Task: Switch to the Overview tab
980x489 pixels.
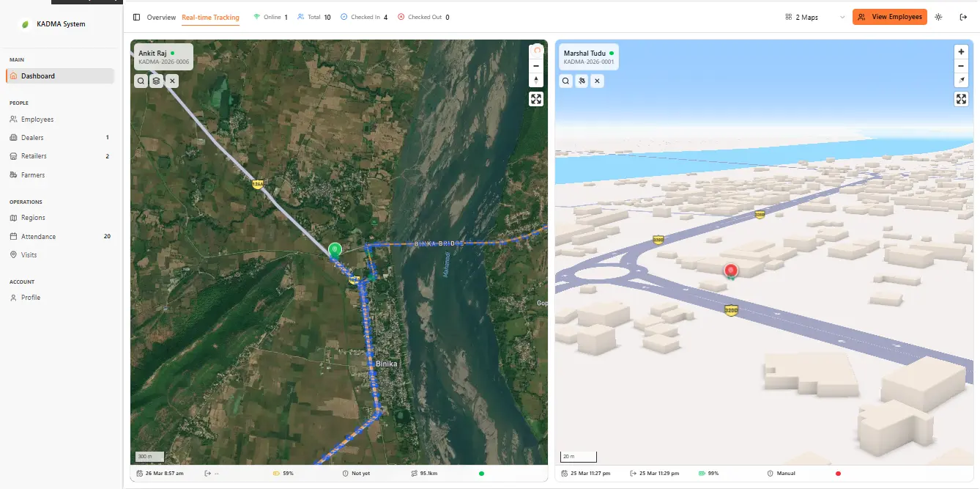Action: point(161,17)
